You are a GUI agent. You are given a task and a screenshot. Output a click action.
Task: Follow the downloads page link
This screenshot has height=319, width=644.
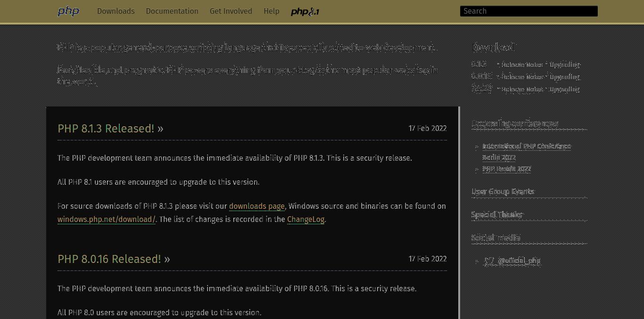click(257, 206)
